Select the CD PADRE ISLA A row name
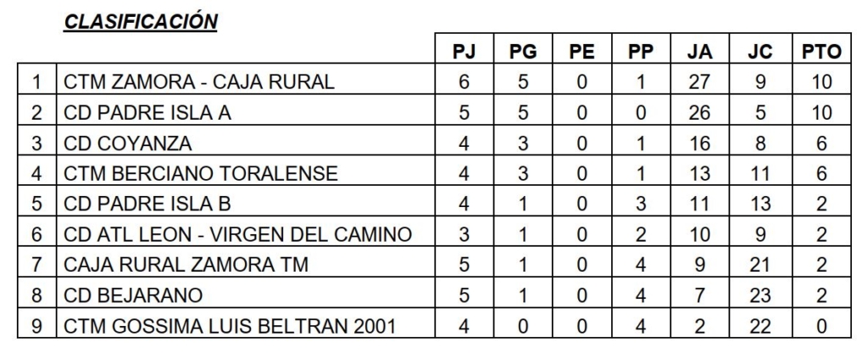Viewport: 868px width, 359px height. (148, 113)
